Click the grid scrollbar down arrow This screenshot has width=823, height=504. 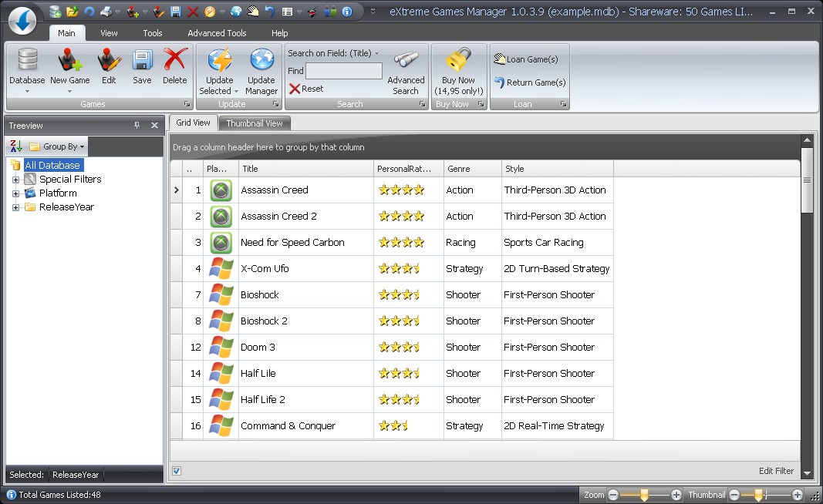click(x=808, y=473)
